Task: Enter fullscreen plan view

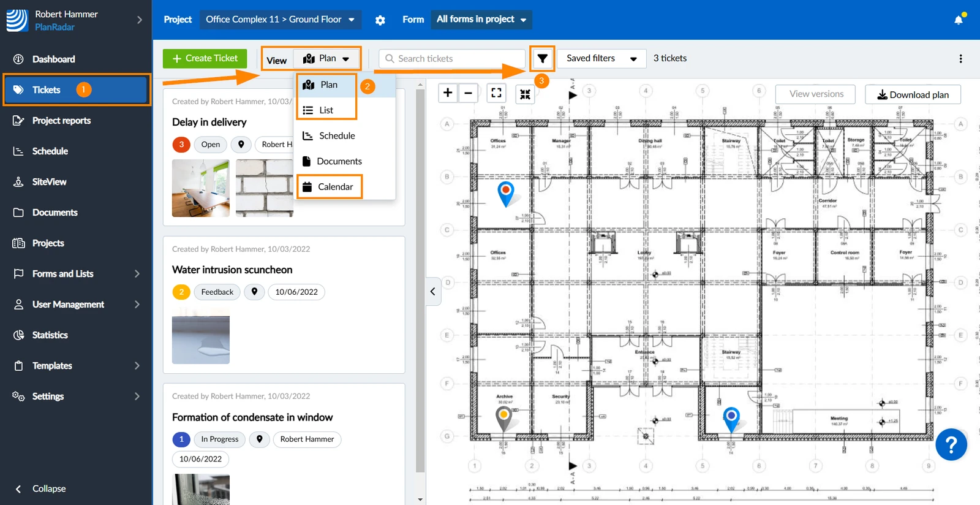Action: [x=496, y=93]
